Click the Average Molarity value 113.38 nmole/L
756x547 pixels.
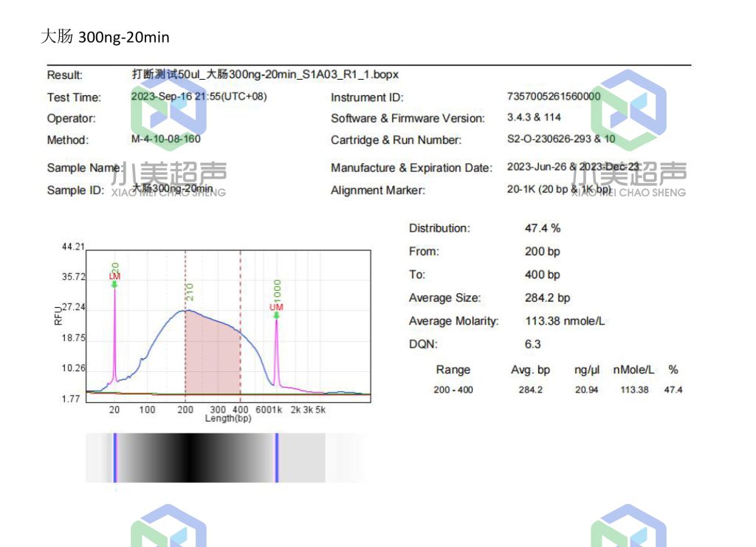[x=565, y=321]
